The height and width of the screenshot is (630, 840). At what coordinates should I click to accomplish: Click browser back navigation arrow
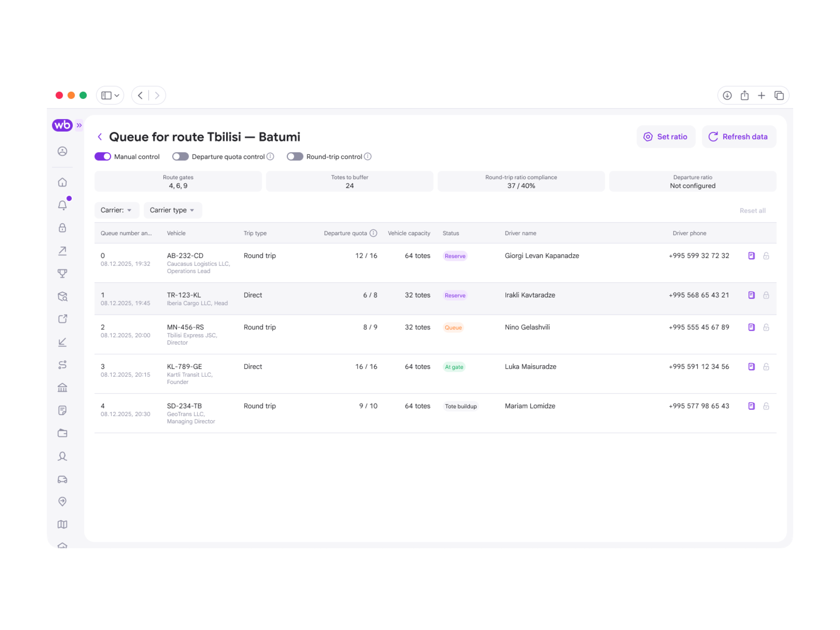[140, 95]
